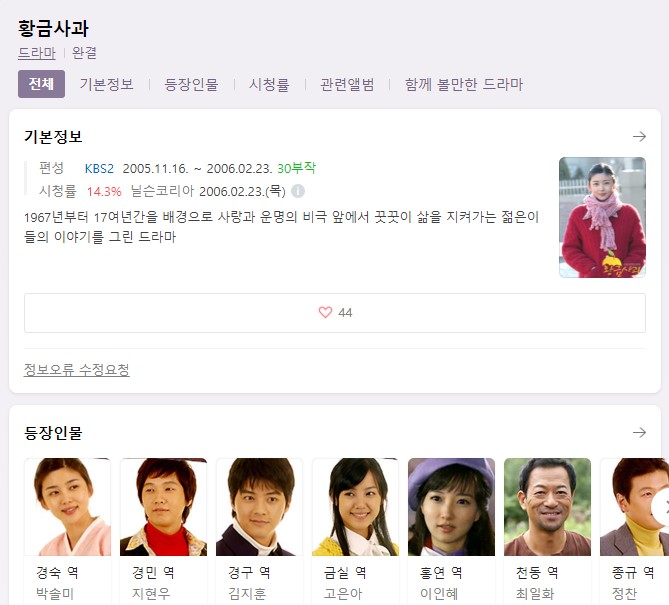The width and height of the screenshot is (669, 605).
Task: Like the drama with the heart icon
Action: click(x=325, y=312)
